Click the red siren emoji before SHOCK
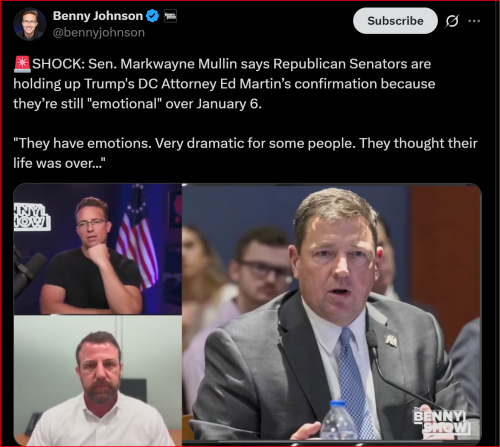This screenshot has width=500, height=447. [22, 64]
